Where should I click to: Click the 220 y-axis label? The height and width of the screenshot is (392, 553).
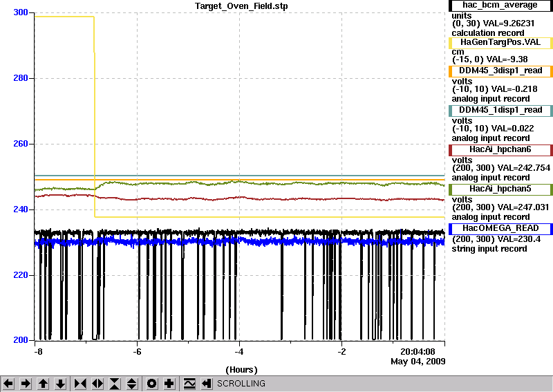(x=21, y=275)
